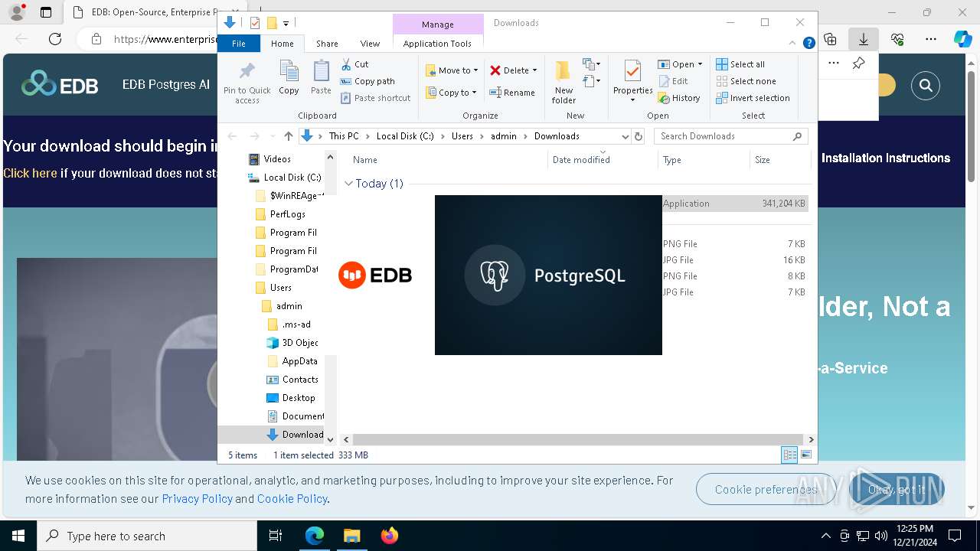Click the Edit ribbon button
This screenshot has width=980, height=551.
[x=673, y=81]
